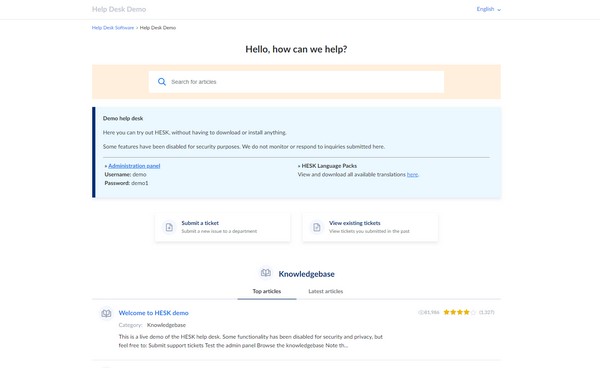This screenshot has width=600, height=368.
Task: Click the search magnifier icon
Action: tap(162, 82)
